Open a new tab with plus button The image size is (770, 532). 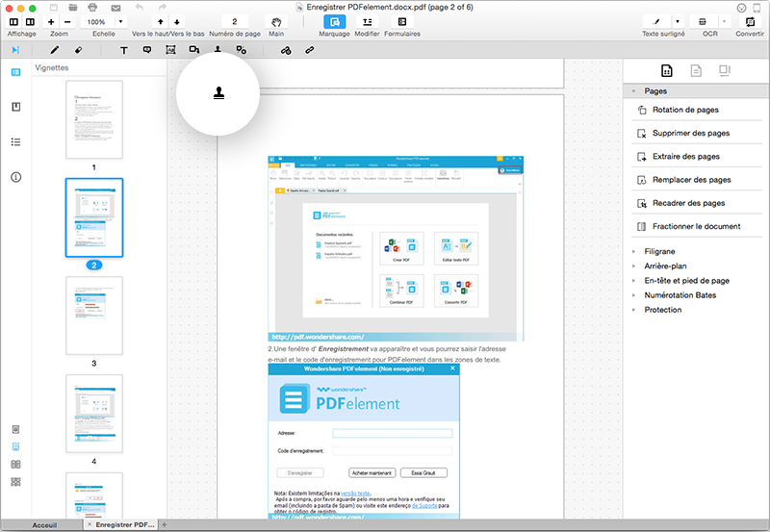pos(165,525)
